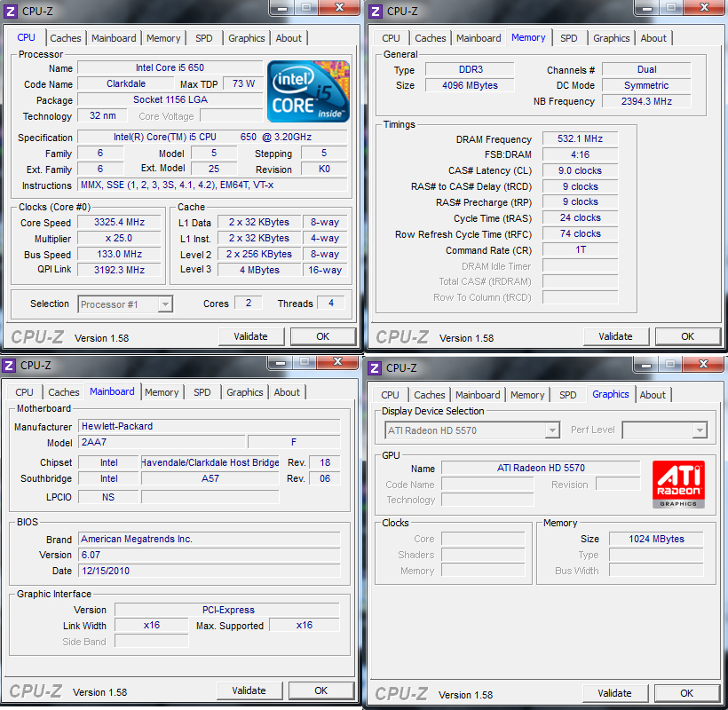This screenshot has width=728, height=710.
Task: Click the Package value Socket 1156 LGA
Action: pyautogui.click(x=170, y=99)
